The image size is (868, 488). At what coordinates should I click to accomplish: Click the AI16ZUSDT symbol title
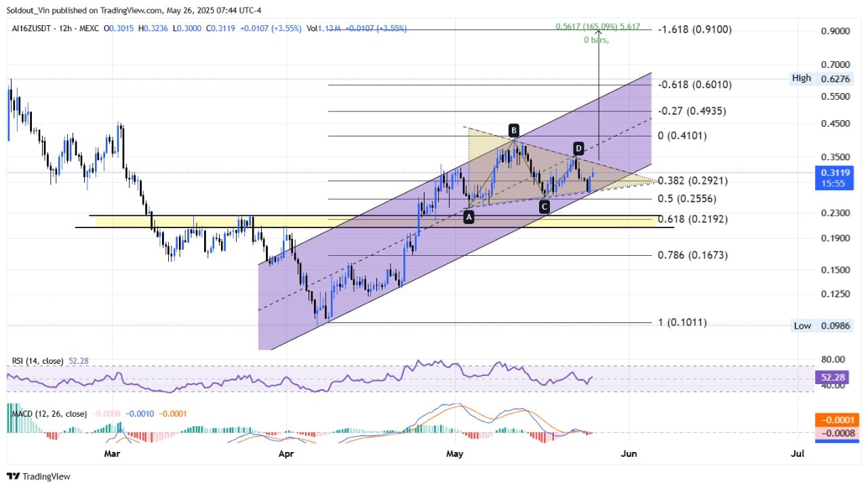[34, 29]
